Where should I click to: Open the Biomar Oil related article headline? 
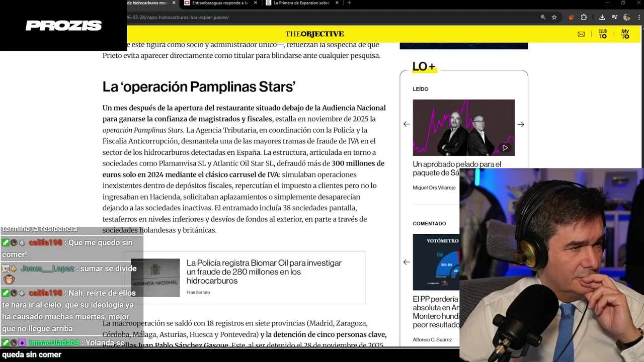point(264,271)
